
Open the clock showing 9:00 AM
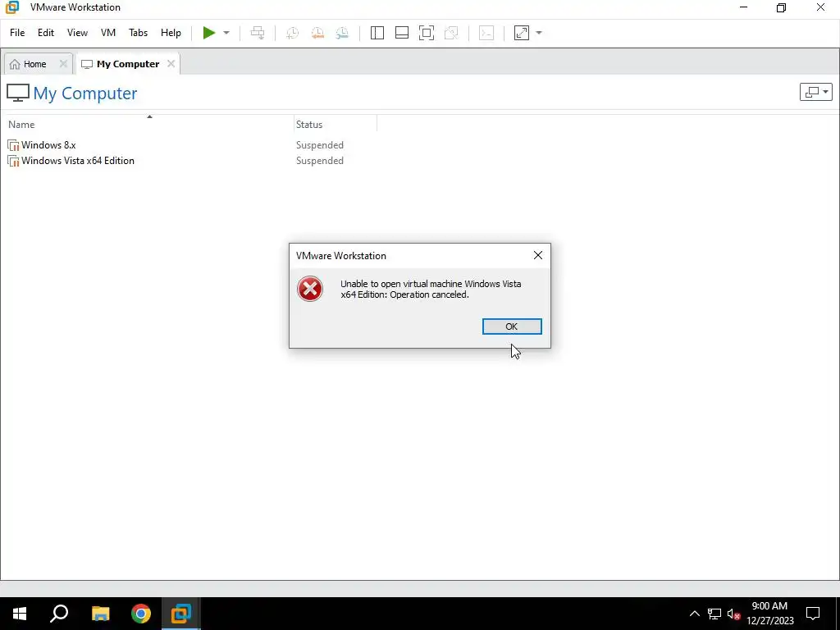(769, 614)
